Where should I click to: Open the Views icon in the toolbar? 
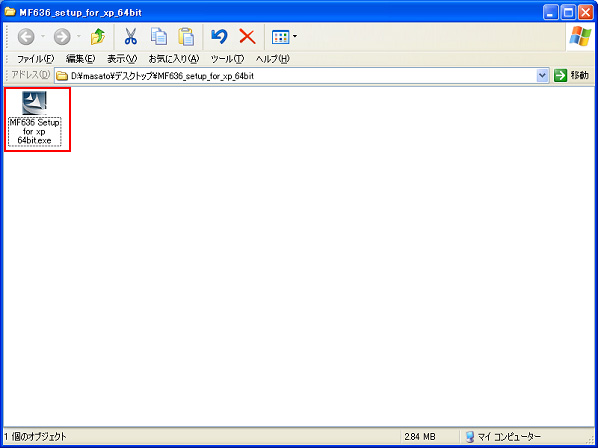(x=281, y=37)
